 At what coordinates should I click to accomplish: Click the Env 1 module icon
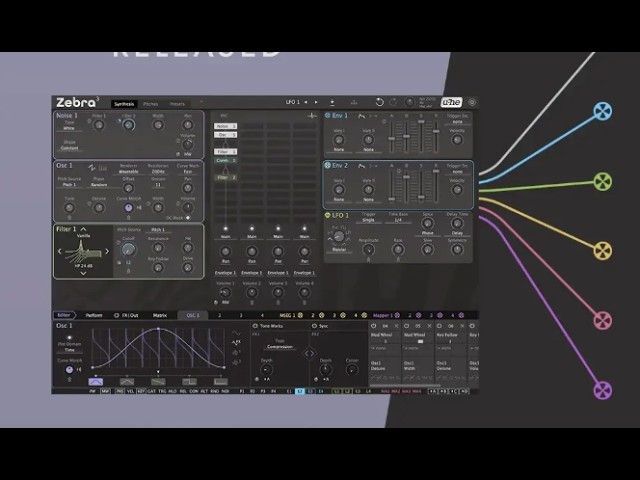pos(327,116)
